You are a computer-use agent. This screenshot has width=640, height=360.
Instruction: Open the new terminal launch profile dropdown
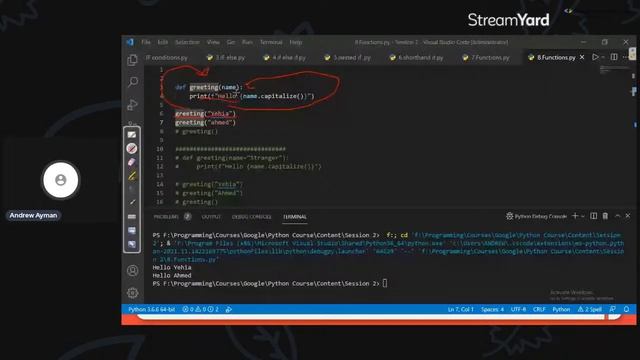tap(583, 216)
